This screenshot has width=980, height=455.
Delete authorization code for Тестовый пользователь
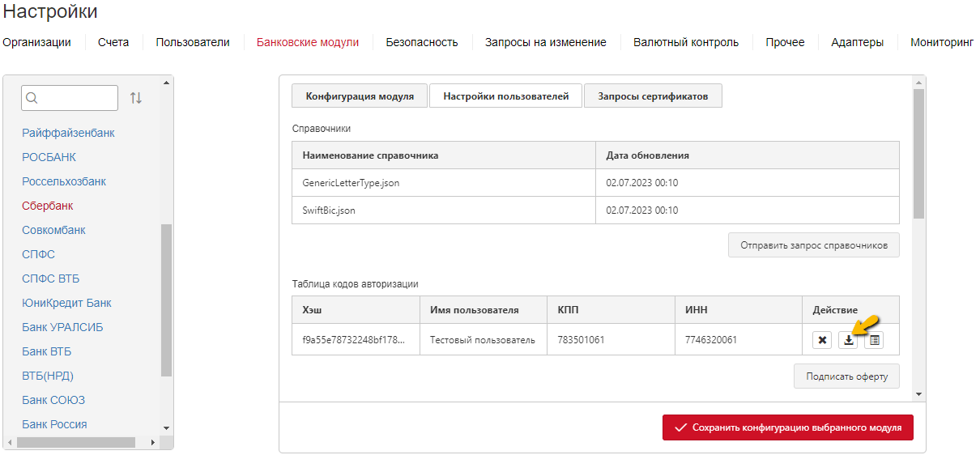[822, 340]
